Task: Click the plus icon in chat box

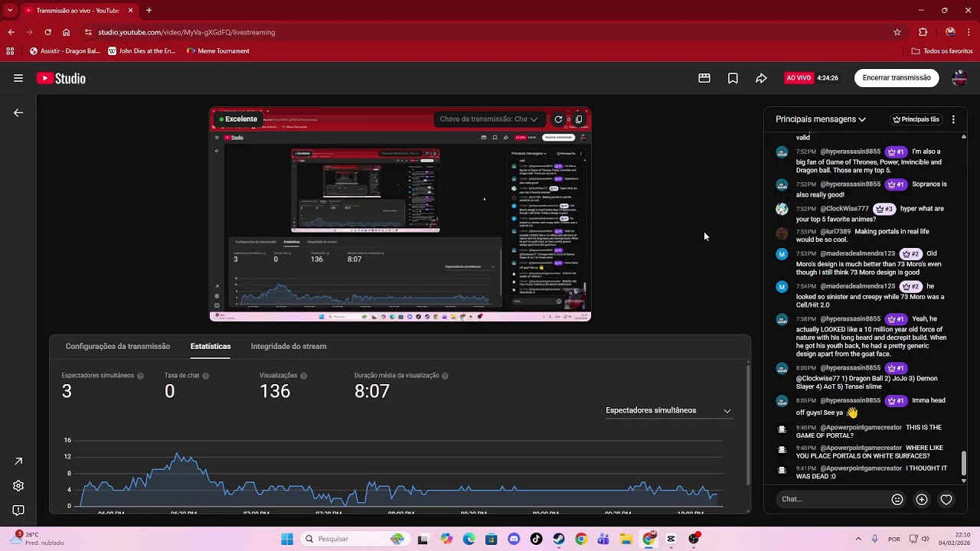Action: (922, 499)
